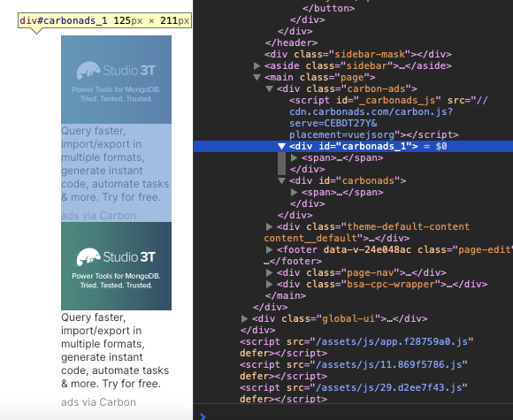Click the highlighted top Studio 3T ad image
This screenshot has width=513, height=420.
point(116,80)
